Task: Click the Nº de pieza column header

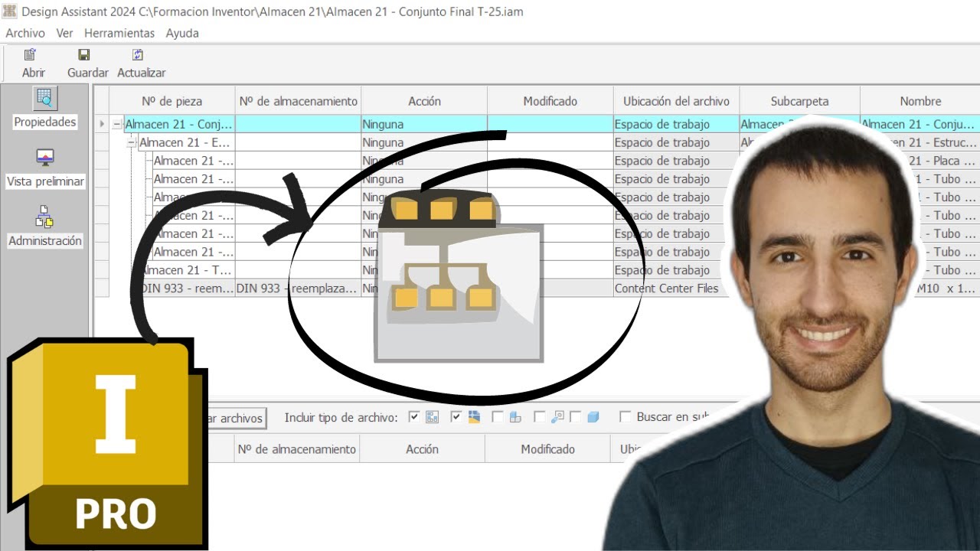Action: (172, 101)
